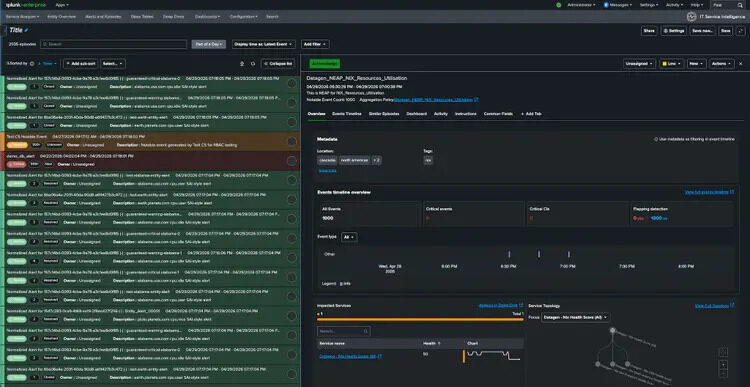Screen dimensions: 750x387
Task: Click the fit-to-view button in Service Topology
Action: click(723, 352)
